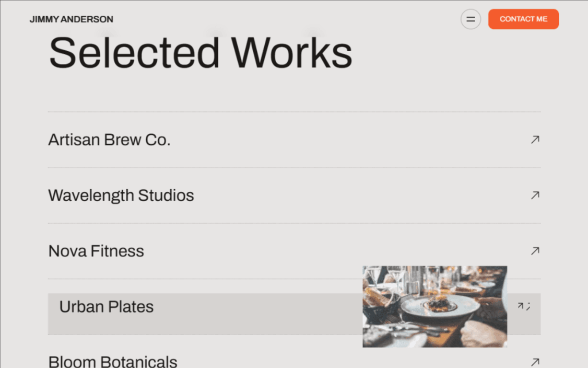Click the arrow icon on the Urban Plates row
The width and height of the screenshot is (588, 368).
click(522, 306)
